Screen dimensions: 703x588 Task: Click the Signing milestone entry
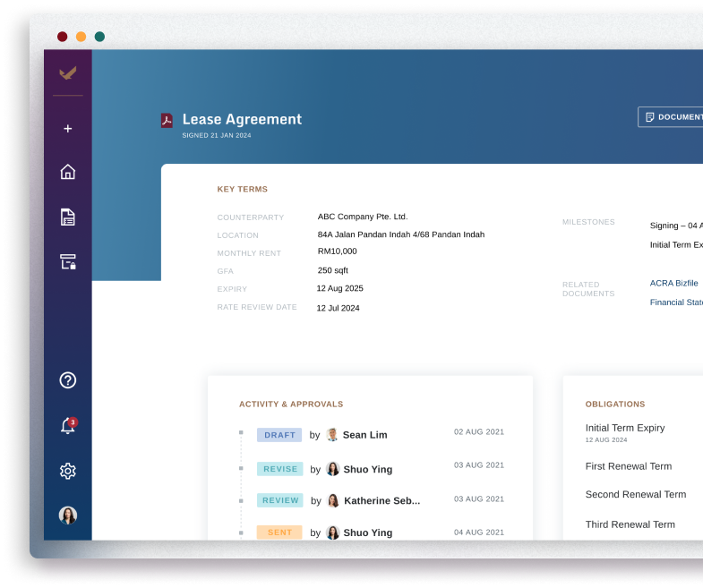tap(676, 226)
